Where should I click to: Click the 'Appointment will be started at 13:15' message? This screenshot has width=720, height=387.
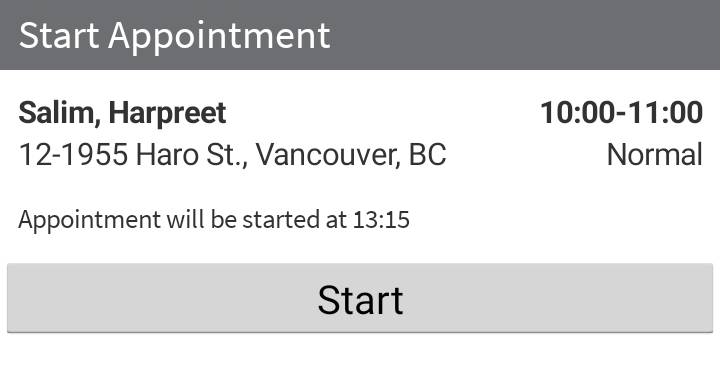coord(214,219)
